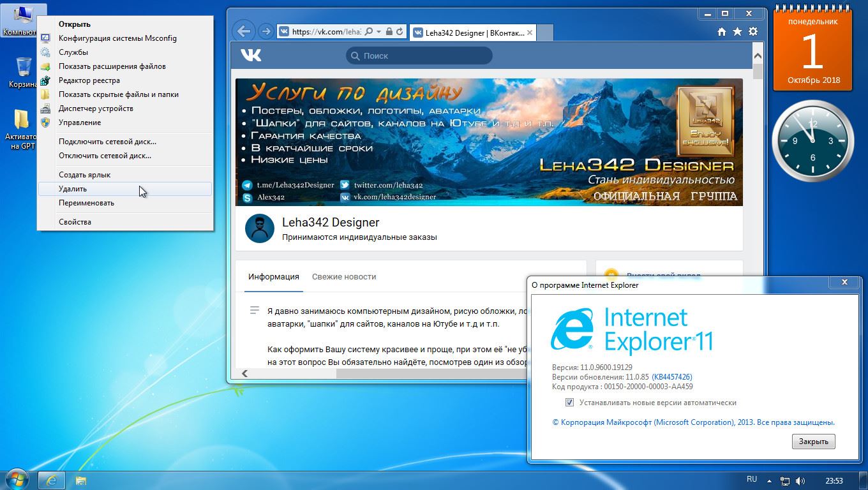Uncheck automatic new version installation checkbox
Viewport: 868px width, 490px height.
569,403
